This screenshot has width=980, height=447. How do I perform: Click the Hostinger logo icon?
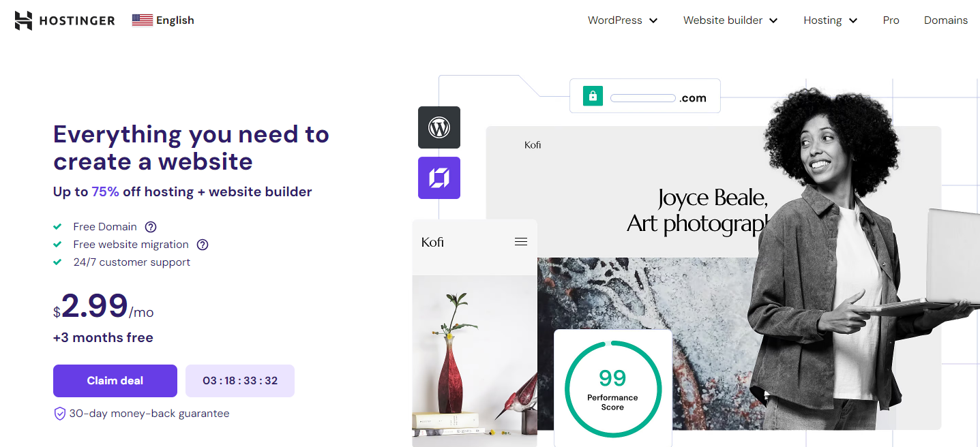tap(24, 20)
